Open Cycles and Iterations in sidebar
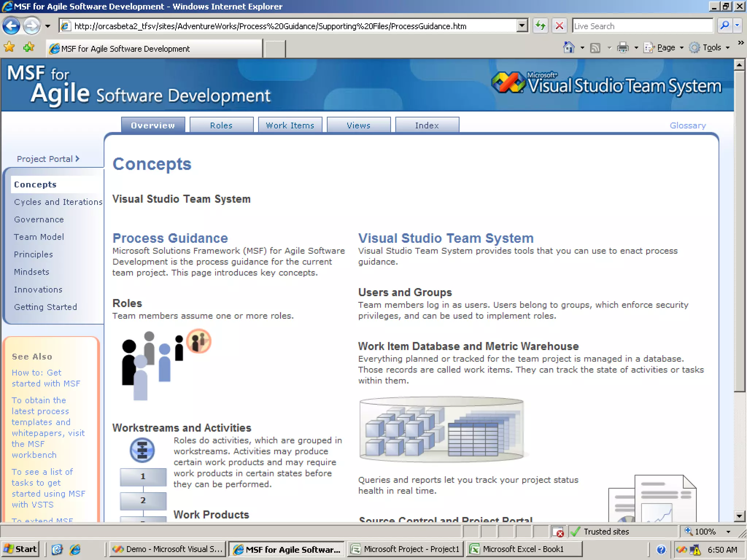This screenshot has width=747, height=560. coord(58,202)
